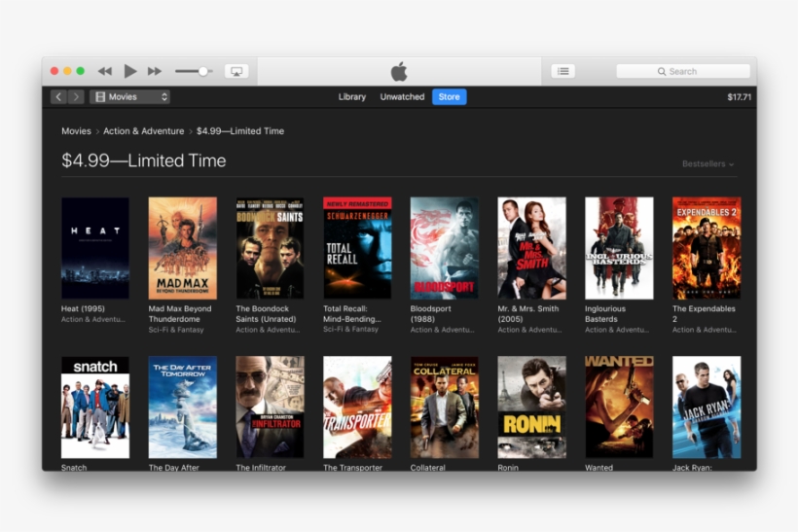Click the fast-forward button

155,71
